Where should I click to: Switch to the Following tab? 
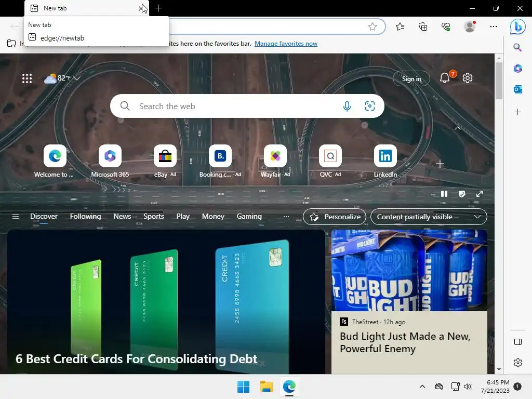86,217
